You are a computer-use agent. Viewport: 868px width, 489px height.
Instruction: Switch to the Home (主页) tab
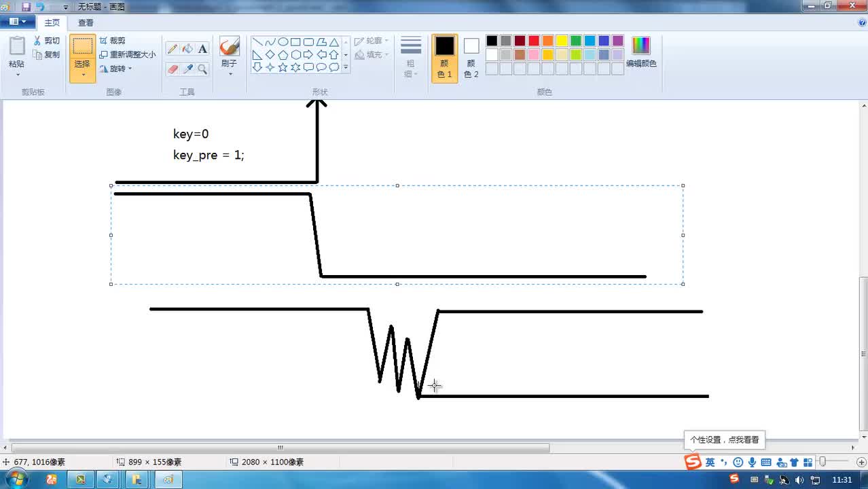pyautogui.click(x=52, y=22)
